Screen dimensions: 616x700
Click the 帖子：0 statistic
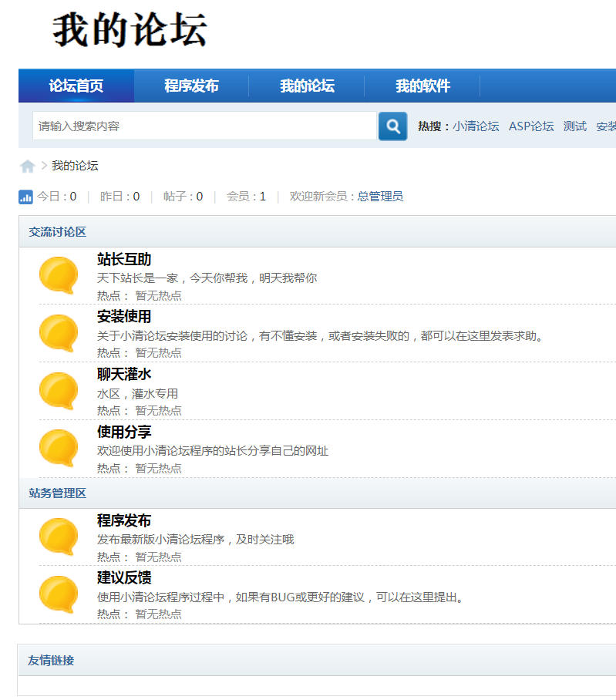tap(183, 197)
